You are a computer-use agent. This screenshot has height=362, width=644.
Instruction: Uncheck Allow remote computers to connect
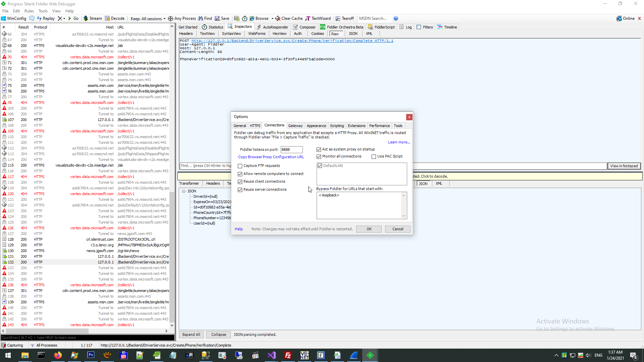(x=240, y=174)
